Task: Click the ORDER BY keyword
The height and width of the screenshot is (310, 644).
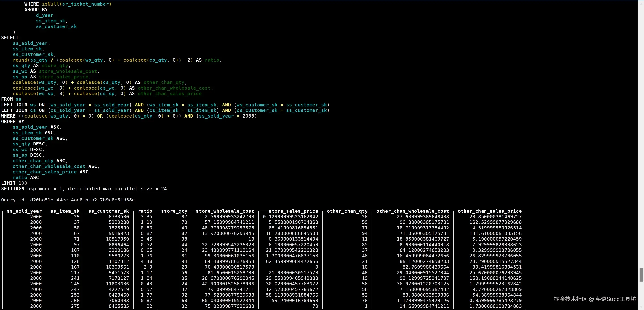Action: pos(13,122)
